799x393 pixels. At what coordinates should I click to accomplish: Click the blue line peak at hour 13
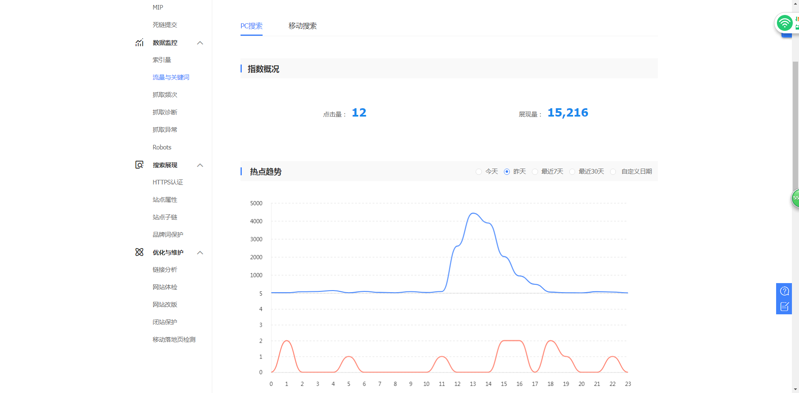click(x=473, y=214)
